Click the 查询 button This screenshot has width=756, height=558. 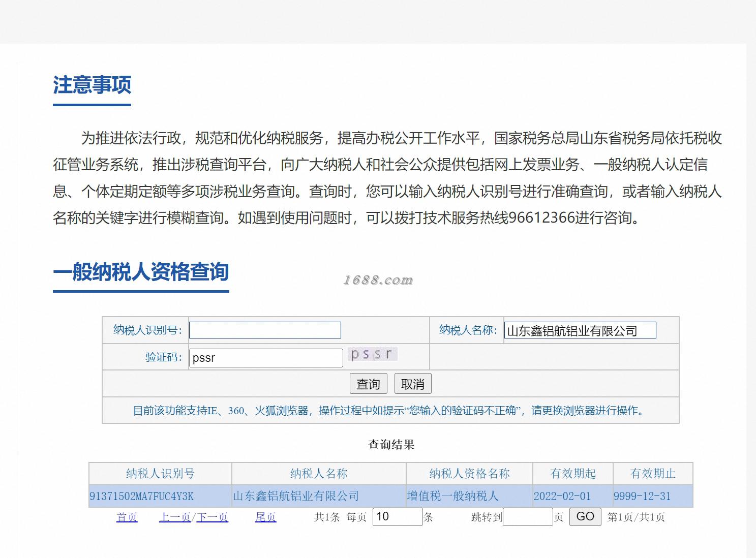(x=369, y=384)
